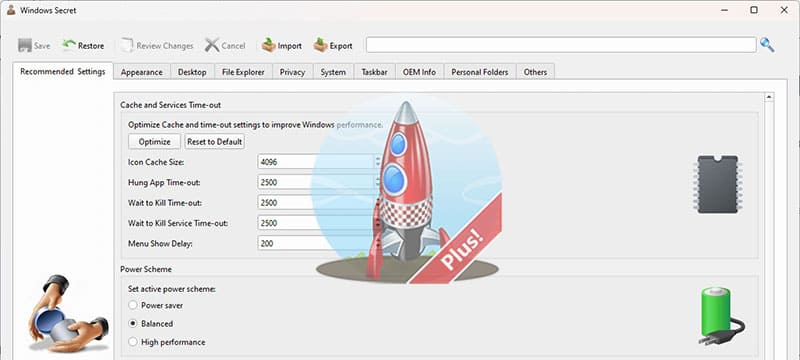Click the magnifying glass search icon
The image size is (800, 360).
tap(767, 45)
